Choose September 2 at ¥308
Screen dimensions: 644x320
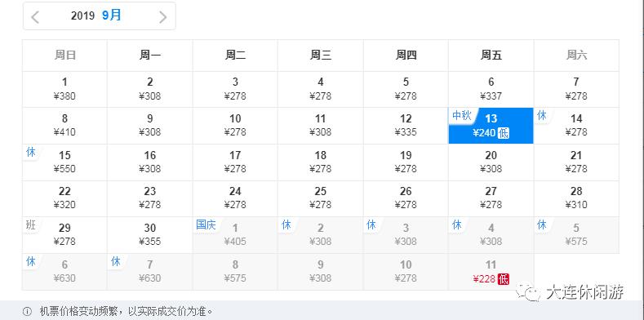(150, 89)
